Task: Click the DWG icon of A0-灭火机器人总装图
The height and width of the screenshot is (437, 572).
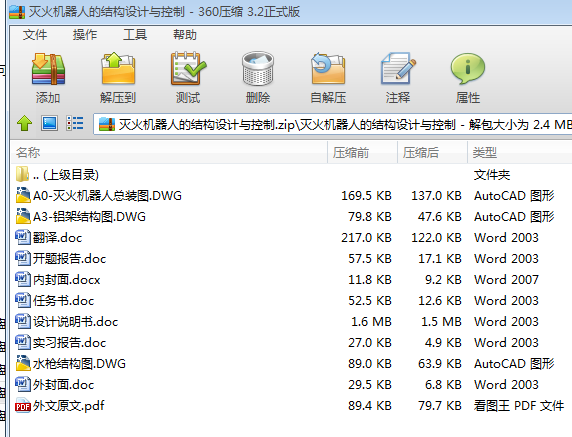Action: click(23, 195)
